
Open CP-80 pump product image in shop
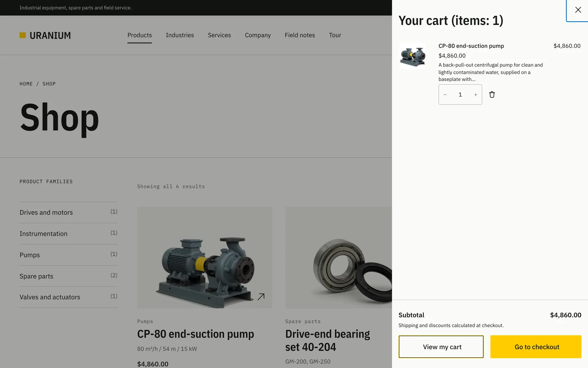tap(205, 258)
